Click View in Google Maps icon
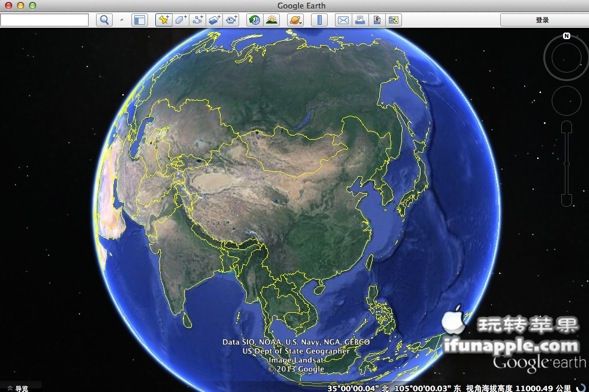The image size is (589, 392). (x=393, y=20)
